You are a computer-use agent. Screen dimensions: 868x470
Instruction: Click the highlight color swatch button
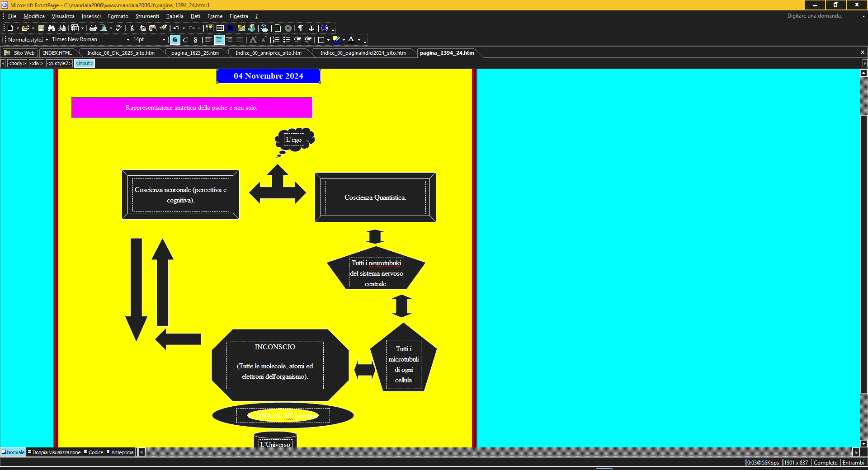tap(336, 40)
